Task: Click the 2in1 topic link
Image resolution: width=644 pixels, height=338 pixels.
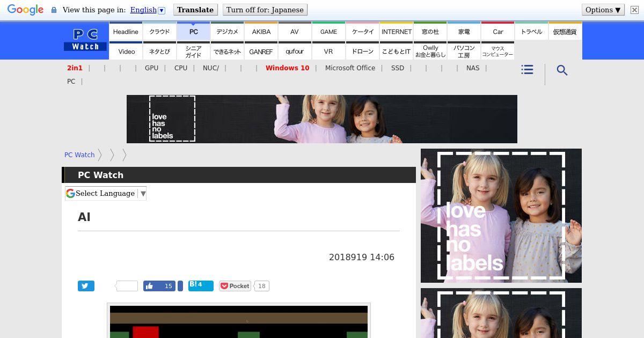Action: coord(75,68)
